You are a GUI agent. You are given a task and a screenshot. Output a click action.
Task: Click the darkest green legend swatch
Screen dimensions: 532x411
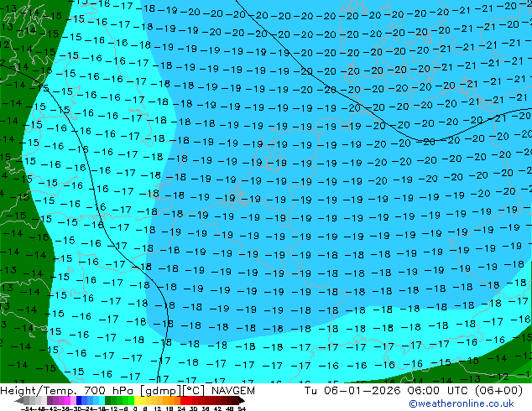pyautogui.click(x=108, y=400)
